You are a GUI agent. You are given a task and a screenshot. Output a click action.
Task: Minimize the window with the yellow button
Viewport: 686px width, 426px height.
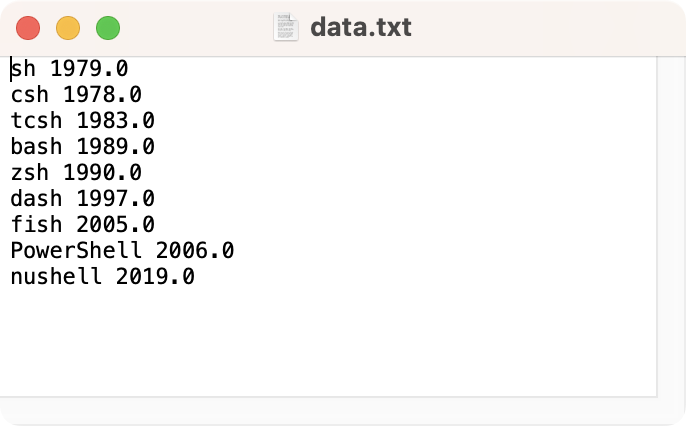(x=68, y=28)
